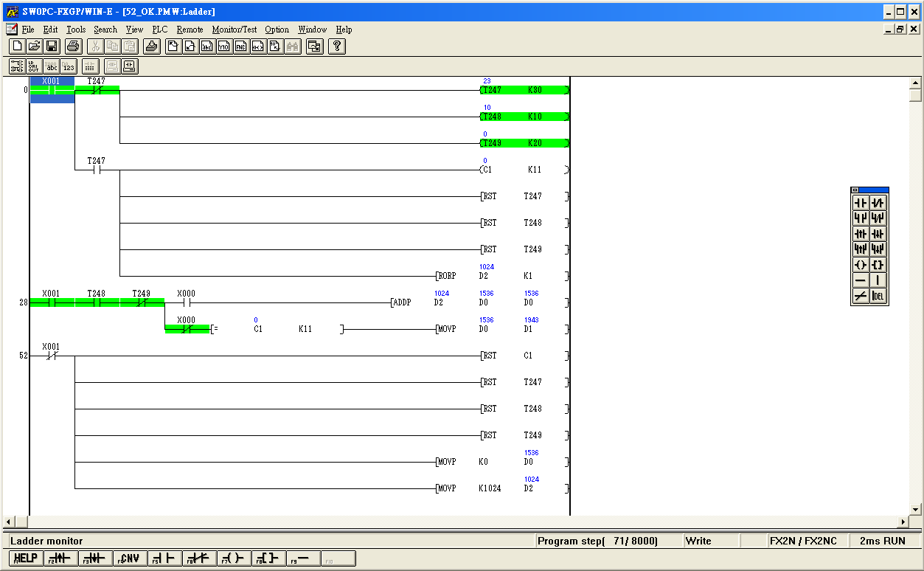Click the Open folder toolbar icon
Viewport: 924px width, 571px height.
[x=34, y=46]
